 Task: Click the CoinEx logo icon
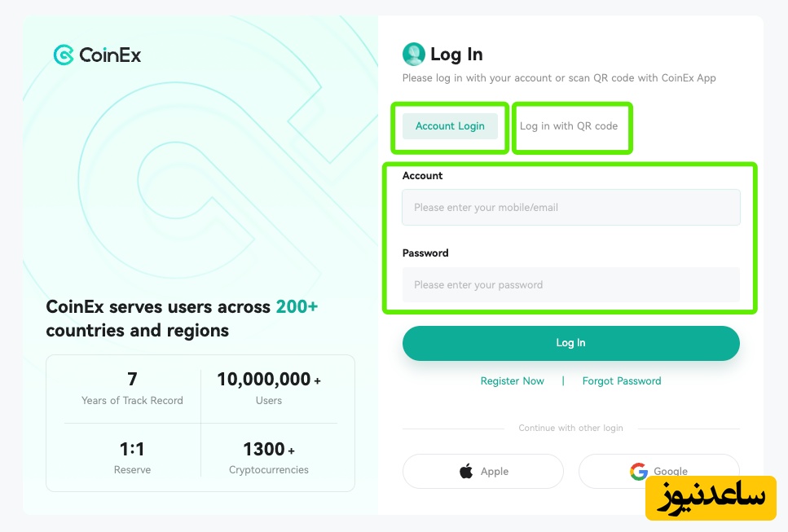(x=64, y=55)
